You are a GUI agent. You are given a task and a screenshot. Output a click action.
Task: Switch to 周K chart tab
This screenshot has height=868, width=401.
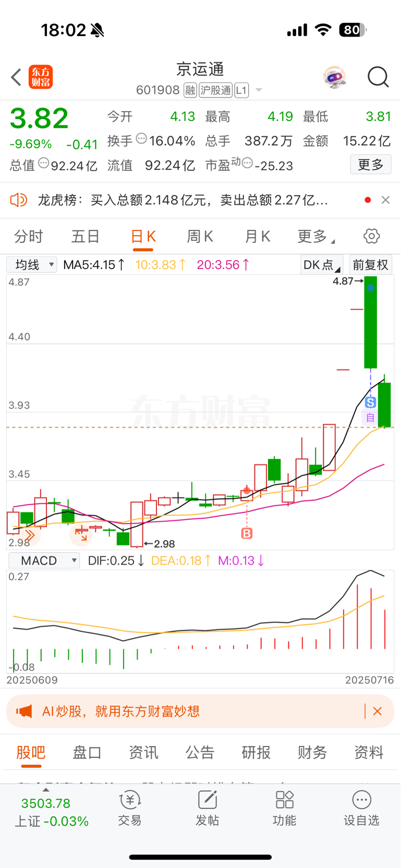(x=200, y=237)
